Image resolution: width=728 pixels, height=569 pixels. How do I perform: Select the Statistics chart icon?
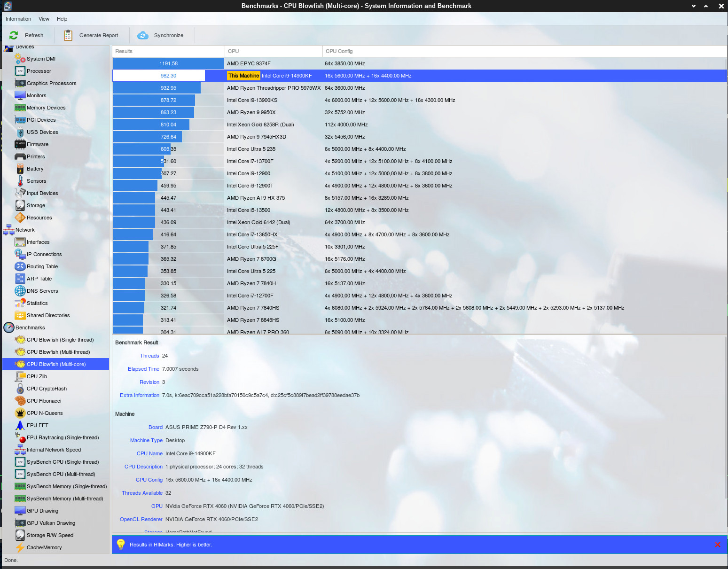point(20,303)
